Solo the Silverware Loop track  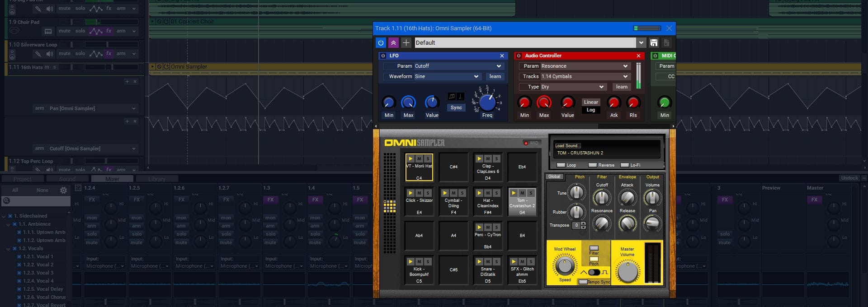(80, 53)
